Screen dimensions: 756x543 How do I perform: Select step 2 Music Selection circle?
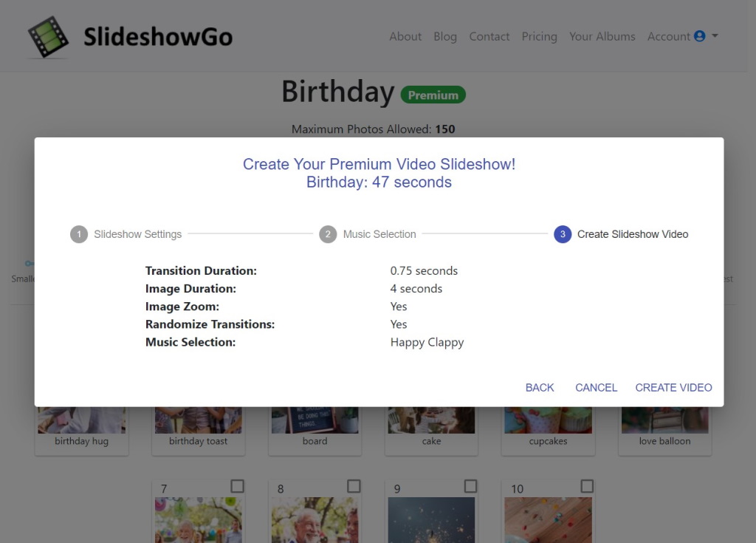click(x=328, y=234)
